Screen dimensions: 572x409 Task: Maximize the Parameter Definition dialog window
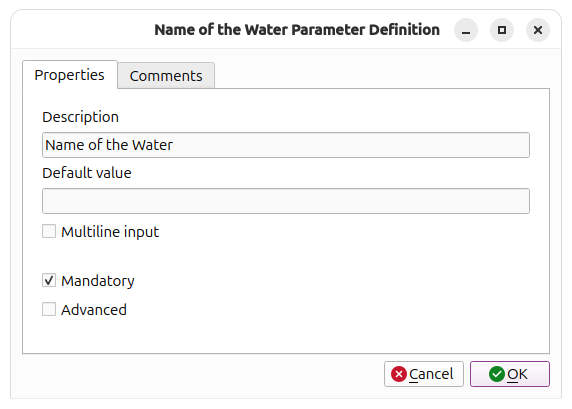(x=502, y=30)
